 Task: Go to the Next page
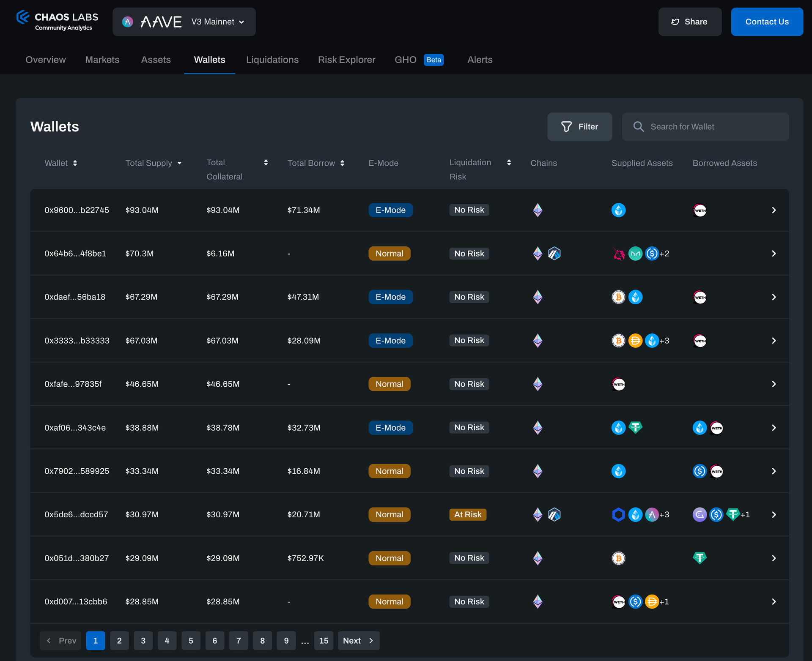[359, 641]
